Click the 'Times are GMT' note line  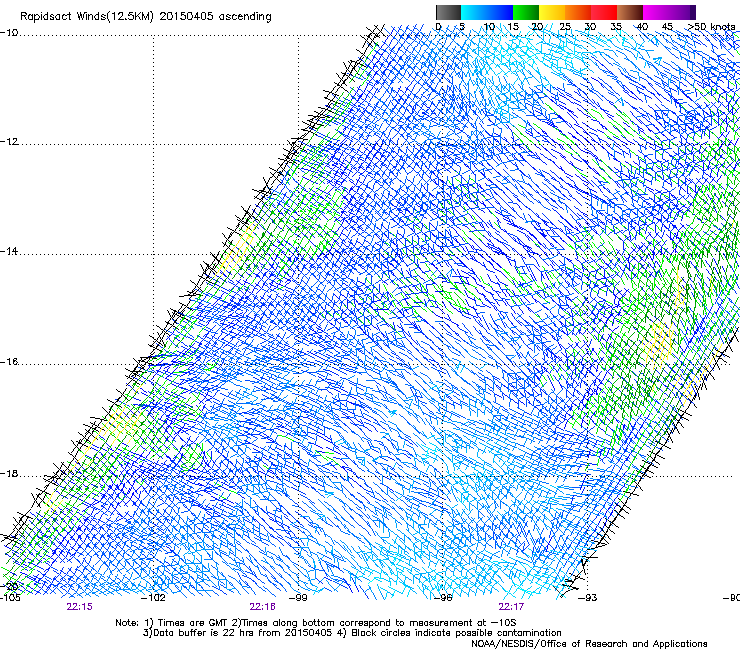(316, 623)
